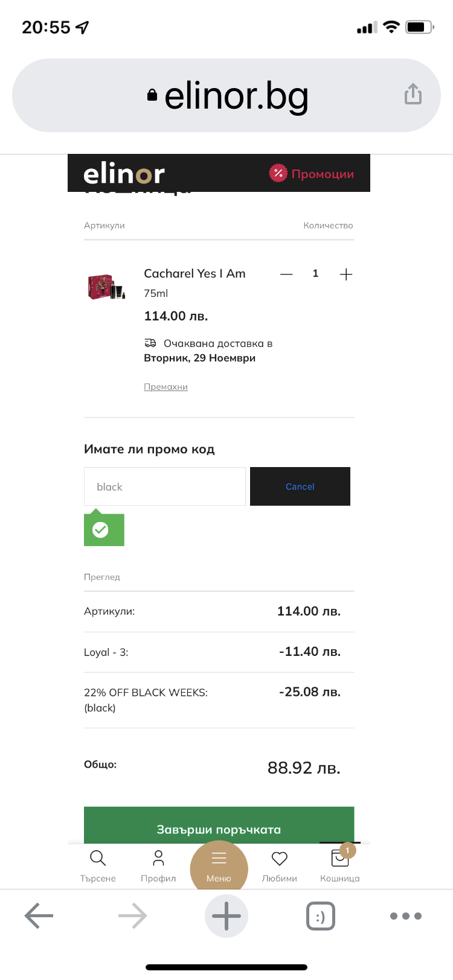Open Профил profile tab
Viewport: 453px width, 980px height.
click(158, 865)
